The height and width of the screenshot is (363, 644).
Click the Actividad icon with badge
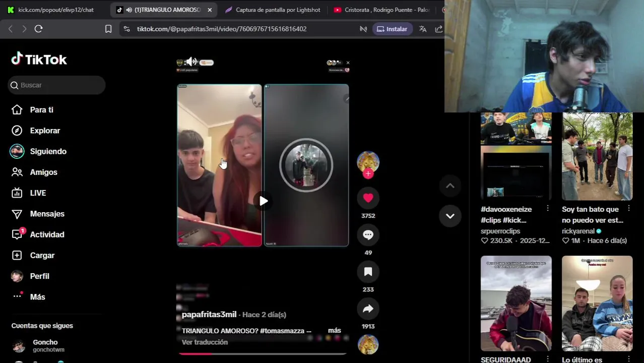click(x=18, y=234)
